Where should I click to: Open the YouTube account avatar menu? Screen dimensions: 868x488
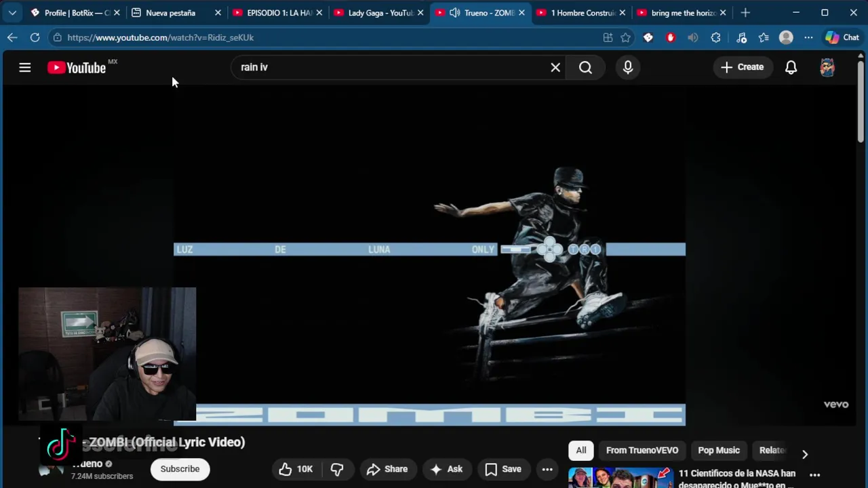pyautogui.click(x=827, y=67)
